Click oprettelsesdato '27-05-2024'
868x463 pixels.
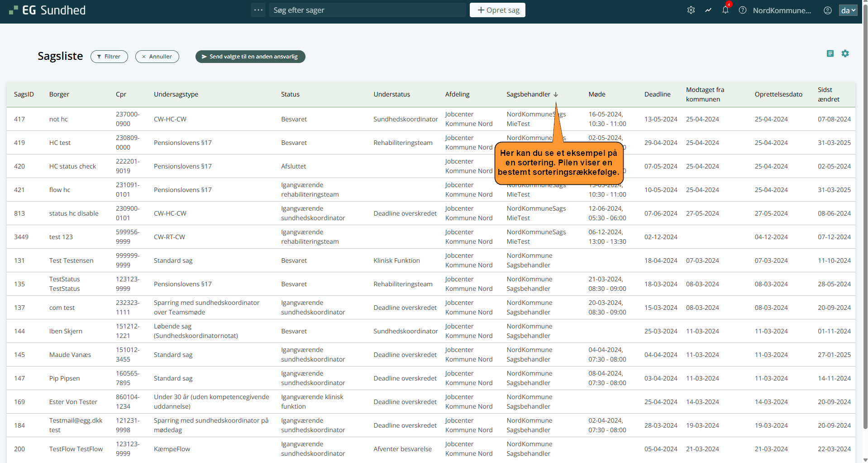click(771, 213)
